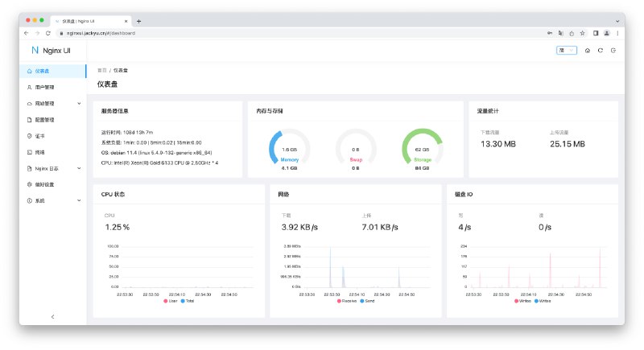644x350 pixels.
Task: Expand the 网站管理 submenu
Action: tap(78, 104)
